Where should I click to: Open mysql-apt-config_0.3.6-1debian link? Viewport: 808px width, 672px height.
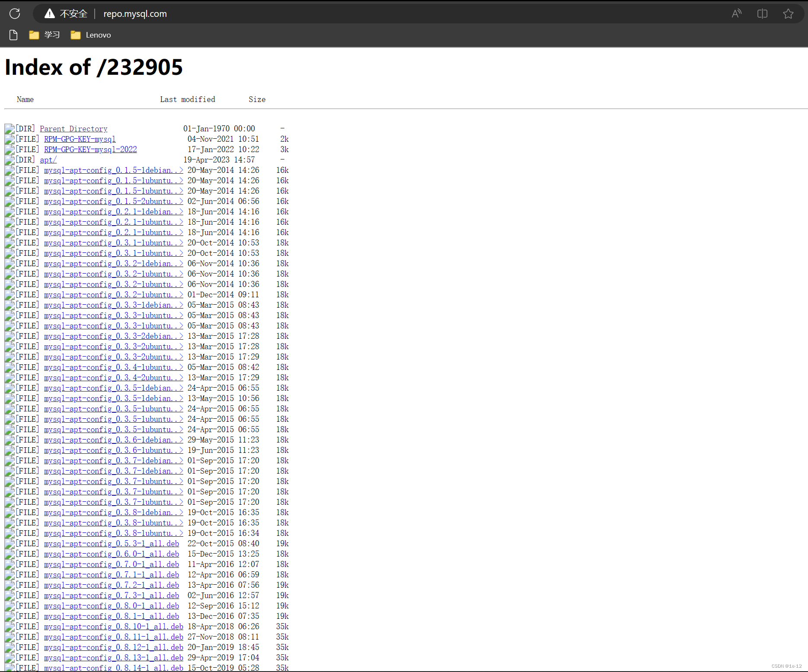pos(114,440)
